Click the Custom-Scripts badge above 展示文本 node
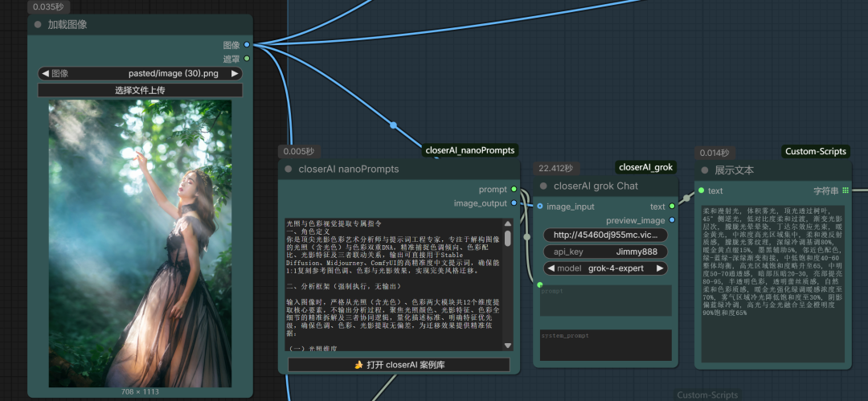This screenshot has width=868, height=401. pyautogui.click(x=816, y=151)
